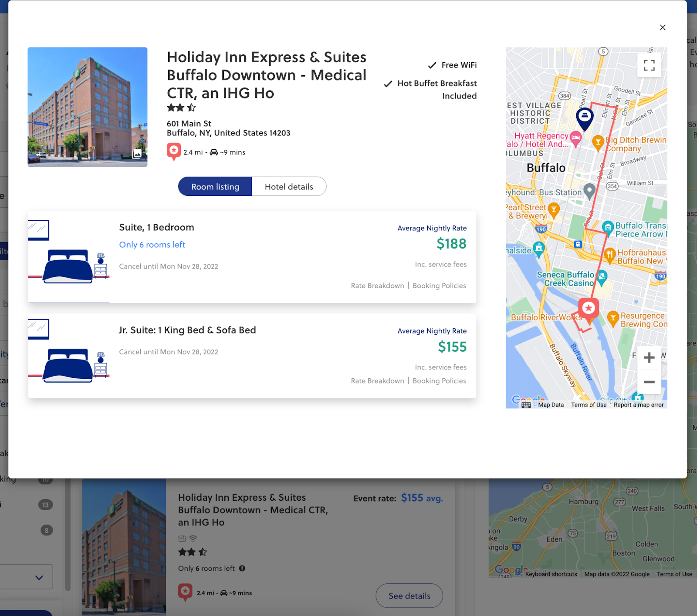Viewport: 697px width, 616px height.
Task: Click the breakfast amenity icon in background listing
Action: click(x=182, y=539)
